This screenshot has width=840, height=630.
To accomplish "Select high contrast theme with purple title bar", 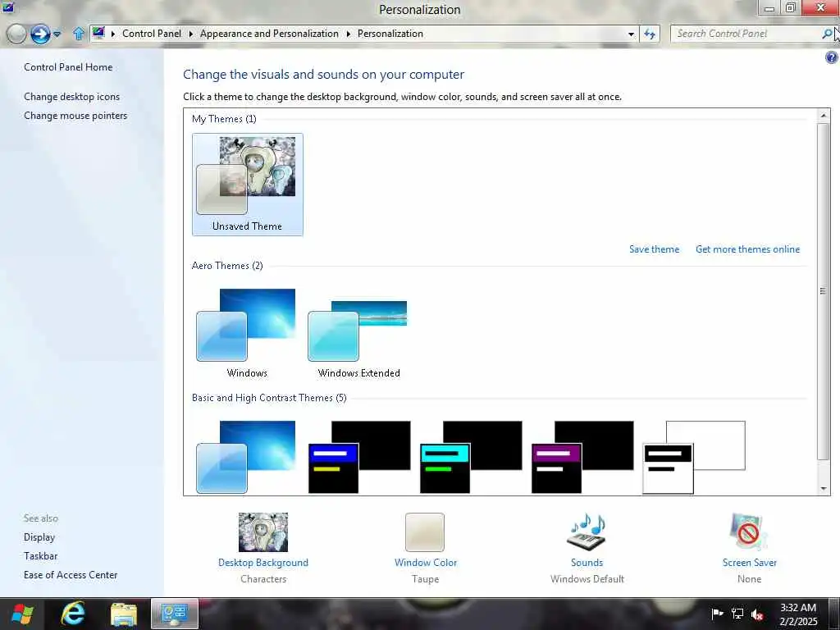I will [x=582, y=457].
